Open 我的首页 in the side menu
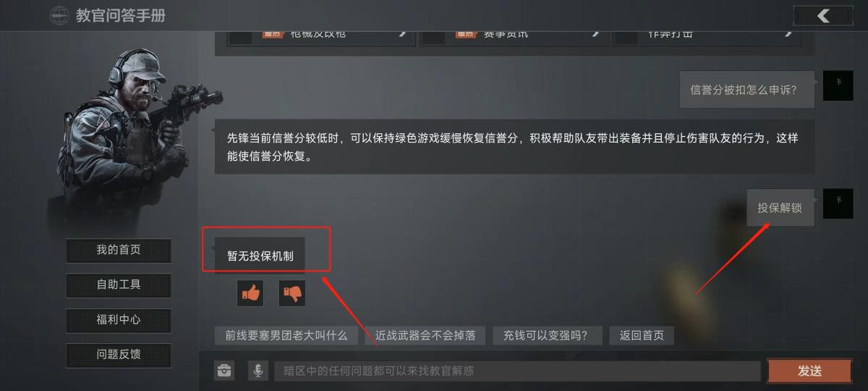 (119, 251)
